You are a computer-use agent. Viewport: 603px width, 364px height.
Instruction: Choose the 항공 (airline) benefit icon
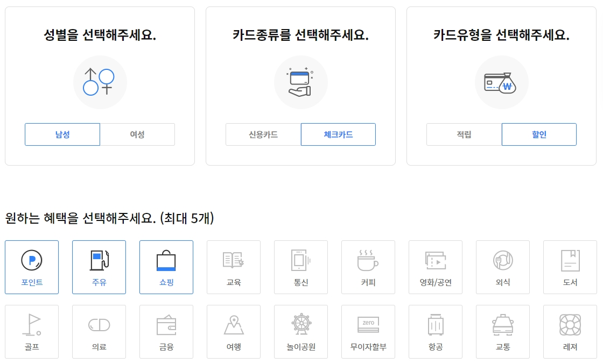[x=436, y=331]
